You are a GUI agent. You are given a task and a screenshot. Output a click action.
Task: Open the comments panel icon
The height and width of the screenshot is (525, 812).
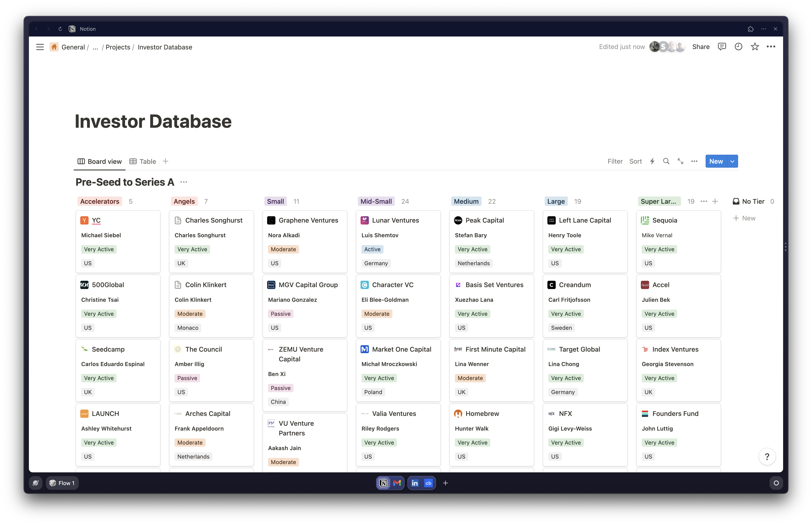click(x=722, y=47)
